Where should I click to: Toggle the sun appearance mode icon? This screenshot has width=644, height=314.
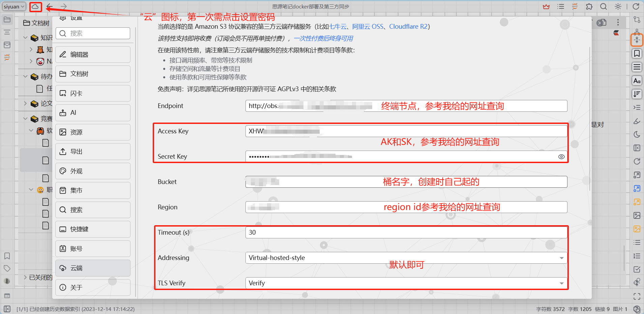click(618, 6)
